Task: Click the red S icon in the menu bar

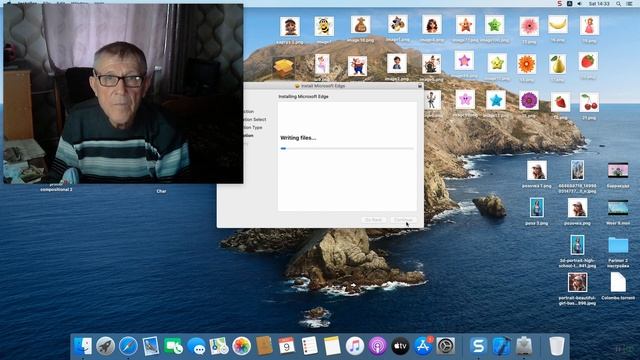Action: point(560,3)
